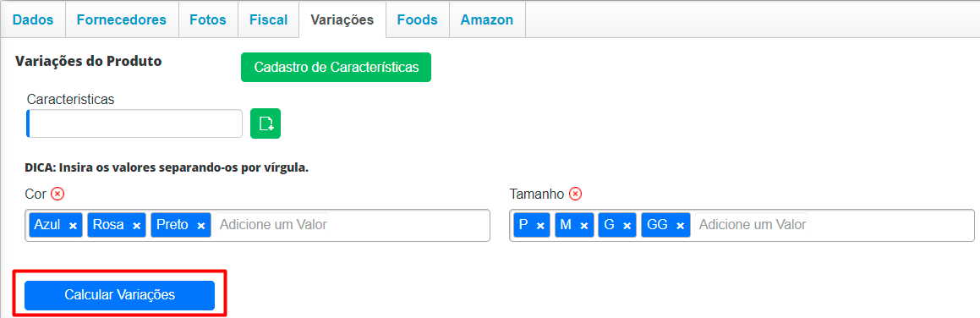The height and width of the screenshot is (318, 980).
Task: Delete the G size tag
Action: coord(627,226)
